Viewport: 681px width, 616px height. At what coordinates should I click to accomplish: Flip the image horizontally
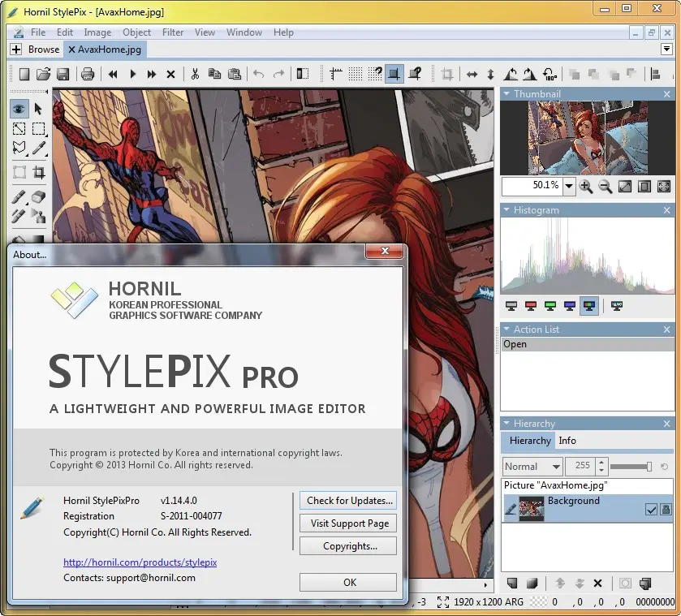click(472, 75)
